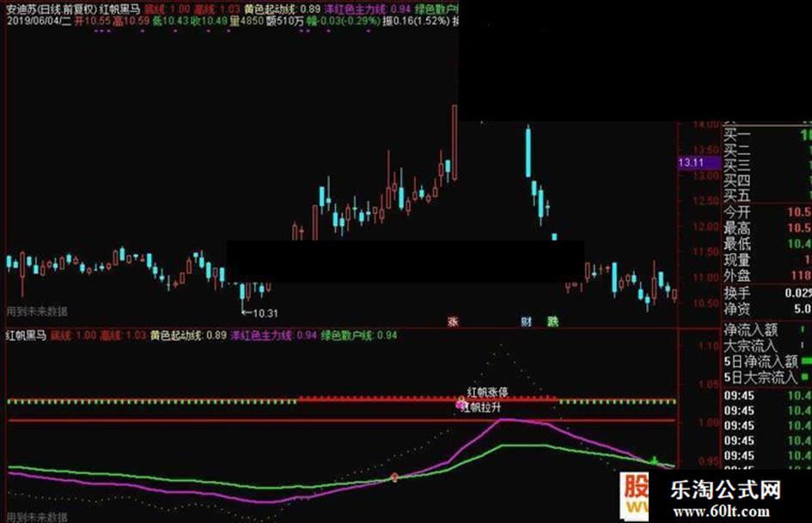The width and height of the screenshot is (812, 523).
Task: Click the 外盘 quote row
Action: click(x=767, y=276)
